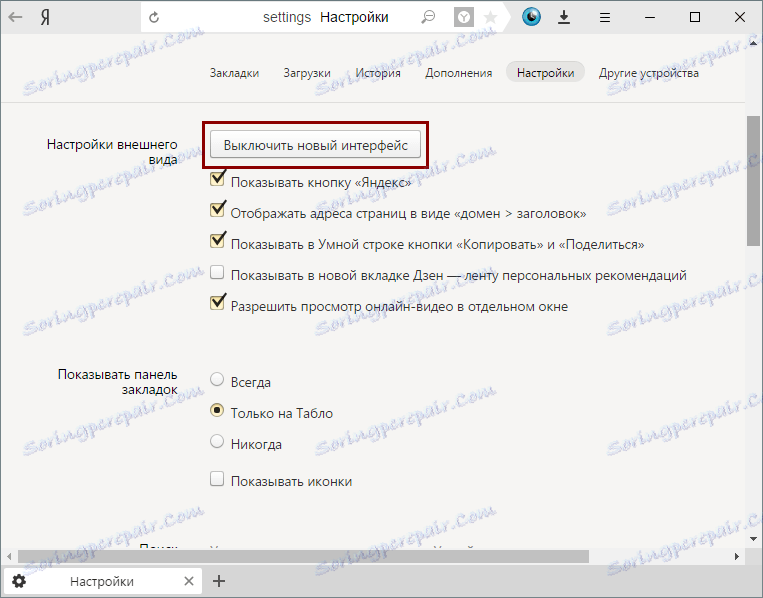
Task: Click the horizontal scrollbar thumb
Action: (303, 556)
